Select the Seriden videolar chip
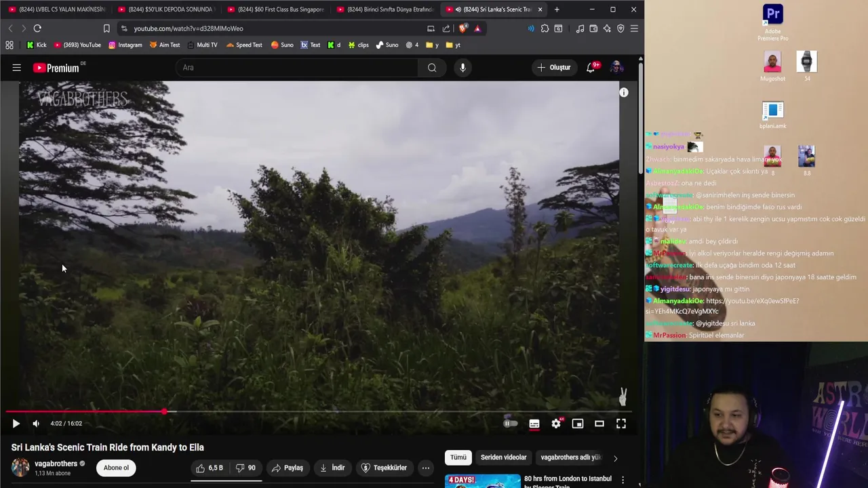The width and height of the screenshot is (868, 488). (x=503, y=457)
